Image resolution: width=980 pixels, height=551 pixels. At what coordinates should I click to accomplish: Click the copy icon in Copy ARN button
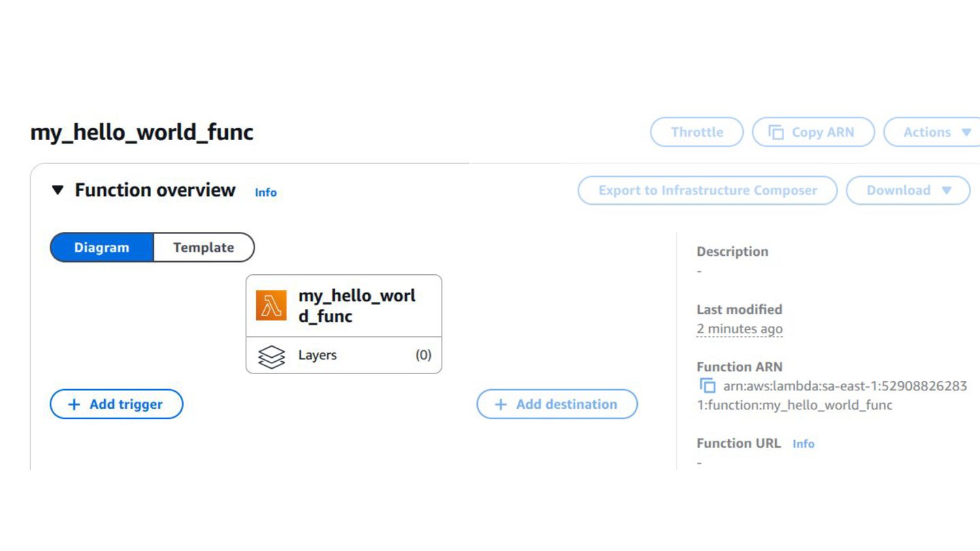click(776, 133)
